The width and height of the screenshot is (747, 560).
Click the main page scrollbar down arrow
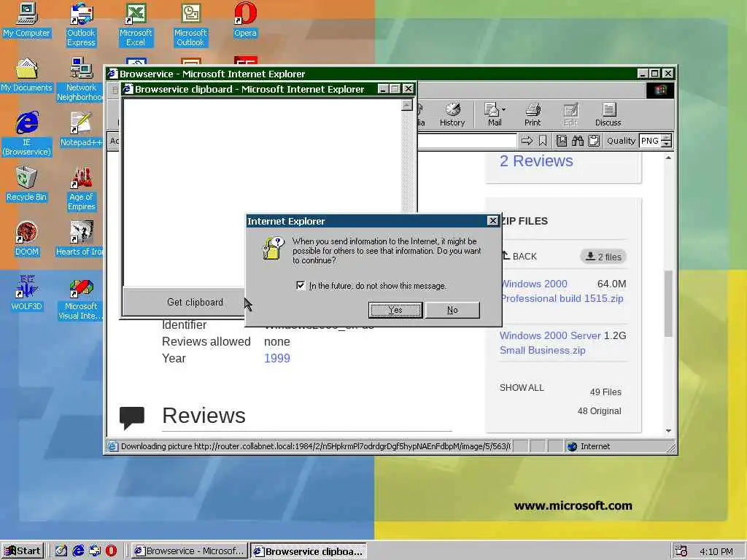pos(668,430)
